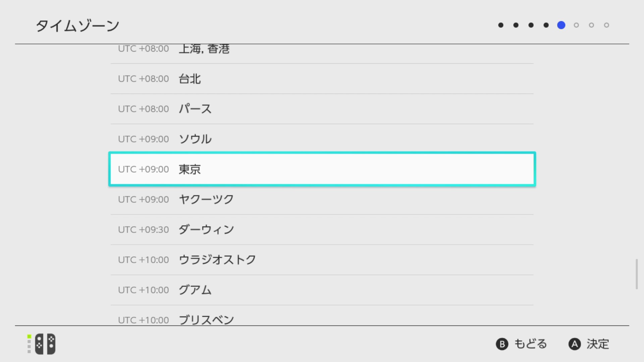Click the A button icon for 決定

point(575,344)
